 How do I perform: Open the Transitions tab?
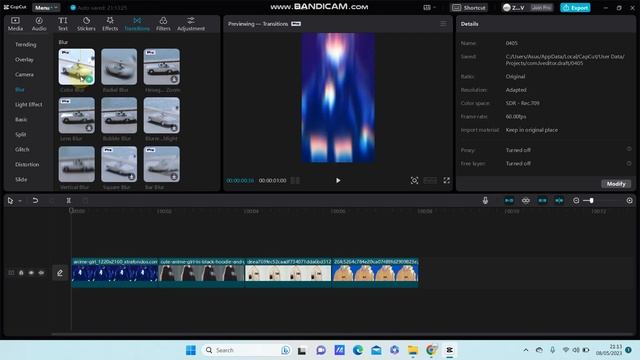(x=137, y=24)
